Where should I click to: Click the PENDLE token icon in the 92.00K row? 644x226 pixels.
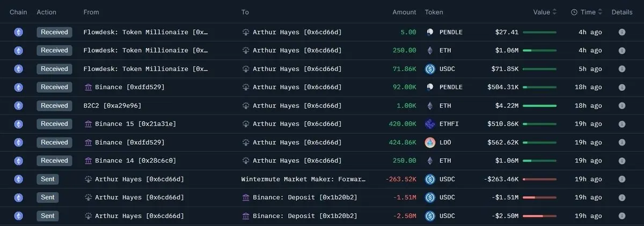pyautogui.click(x=430, y=87)
